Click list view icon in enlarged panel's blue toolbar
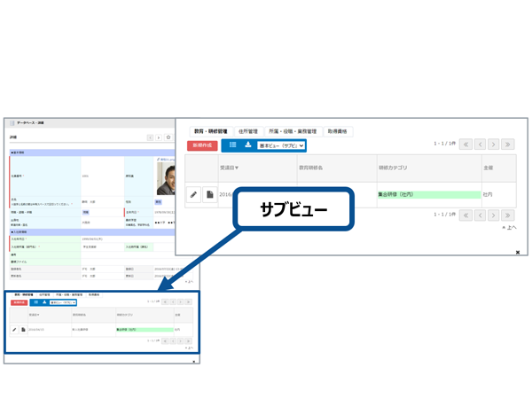 pos(232,145)
